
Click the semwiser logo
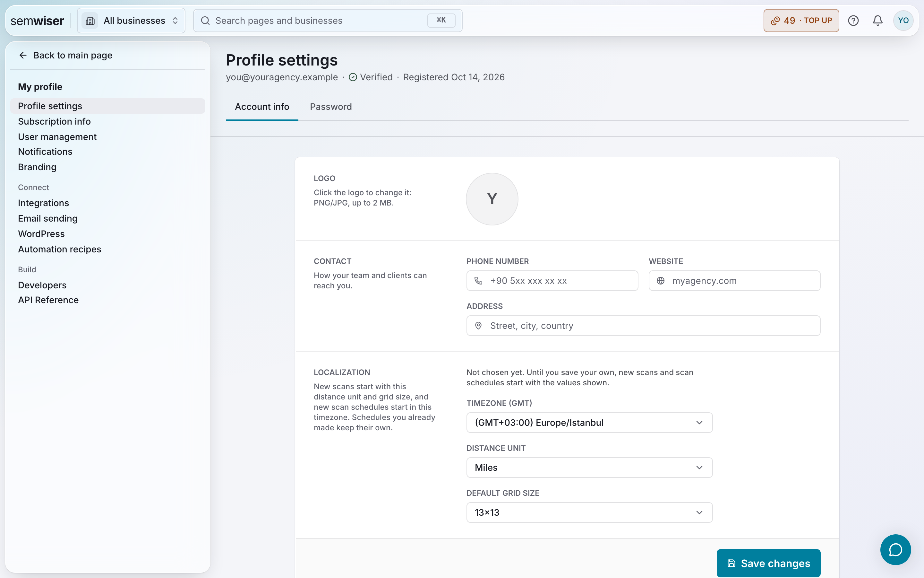tap(37, 21)
